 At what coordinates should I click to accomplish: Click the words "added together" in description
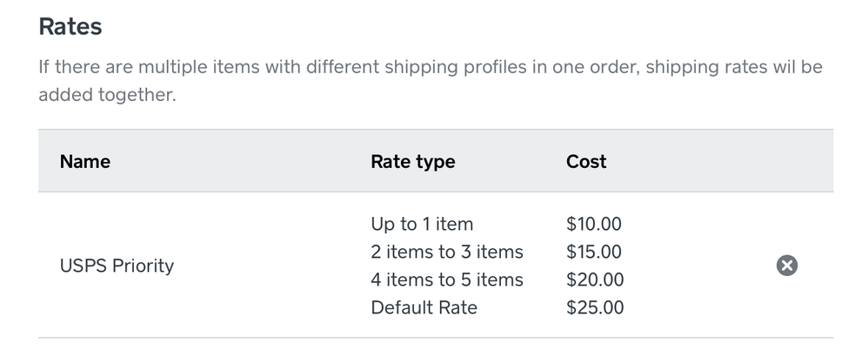click(x=107, y=95)
